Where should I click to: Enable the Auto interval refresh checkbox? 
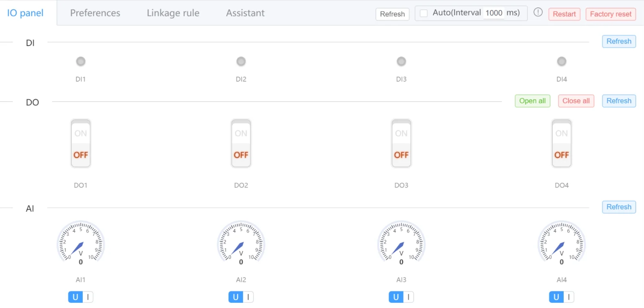pyautogui.click(x=424, y=13)
